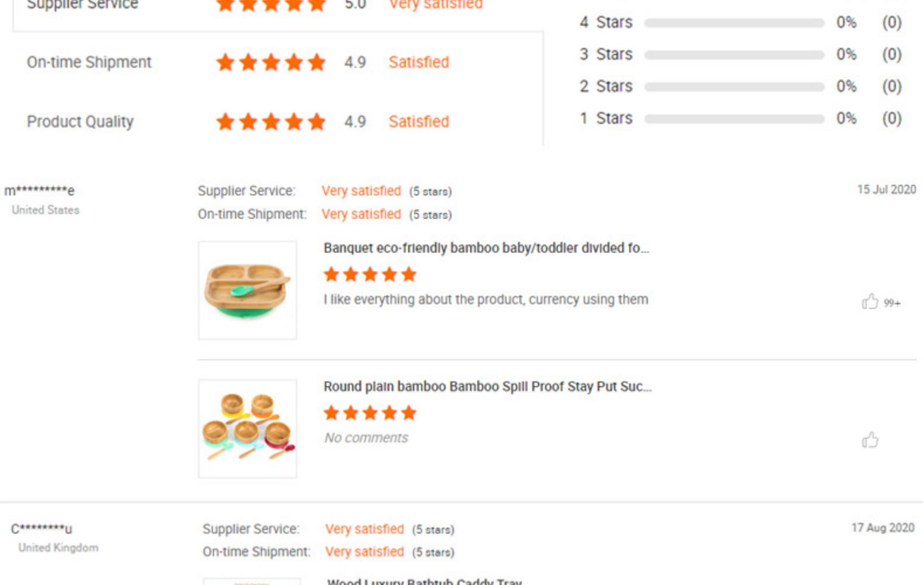Open Wood Luxury Bathtub Caddy Tray link
The image size is (924, 585).
[424, 581]
